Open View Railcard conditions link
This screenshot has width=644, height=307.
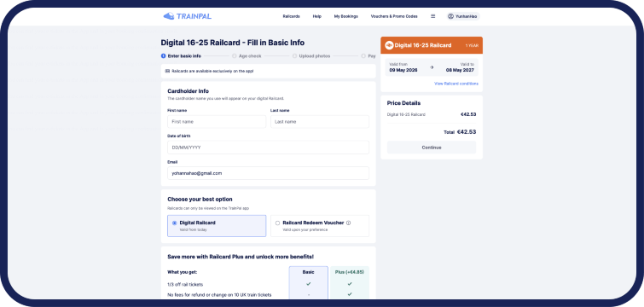[x=455, y=84]
